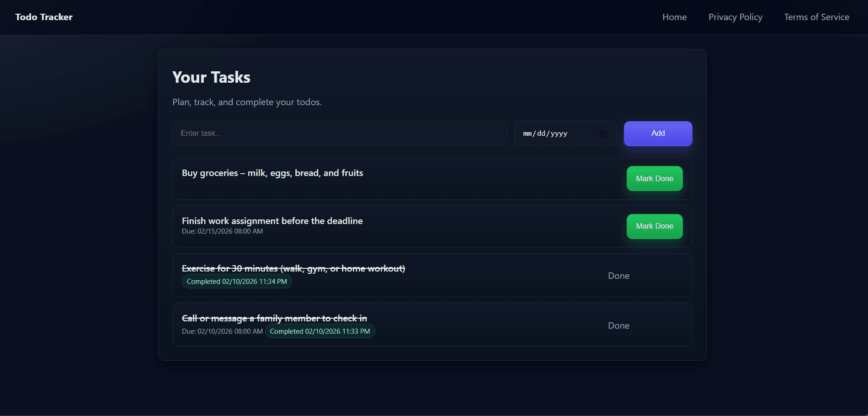Focus the Enter task text field

click(x=339, y=133)
